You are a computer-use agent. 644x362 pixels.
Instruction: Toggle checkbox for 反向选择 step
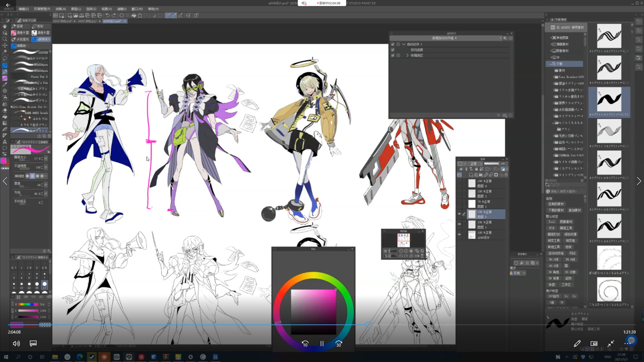393,50
